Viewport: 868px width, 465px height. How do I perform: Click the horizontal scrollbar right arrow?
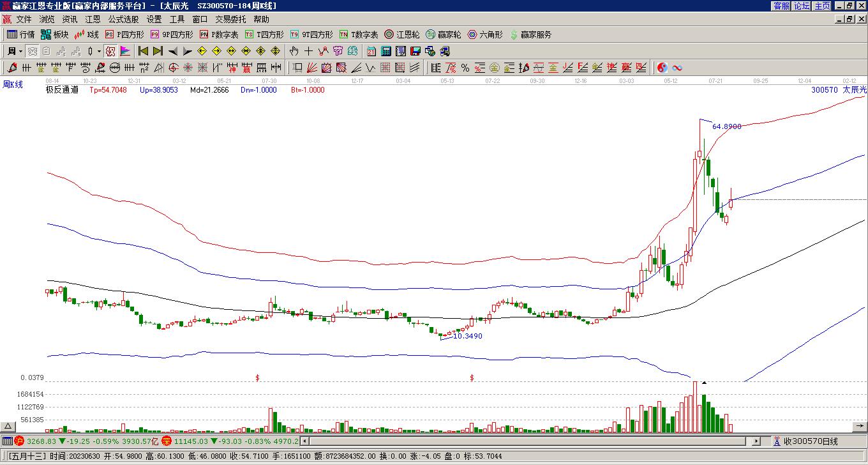click(x=756, y=441)
